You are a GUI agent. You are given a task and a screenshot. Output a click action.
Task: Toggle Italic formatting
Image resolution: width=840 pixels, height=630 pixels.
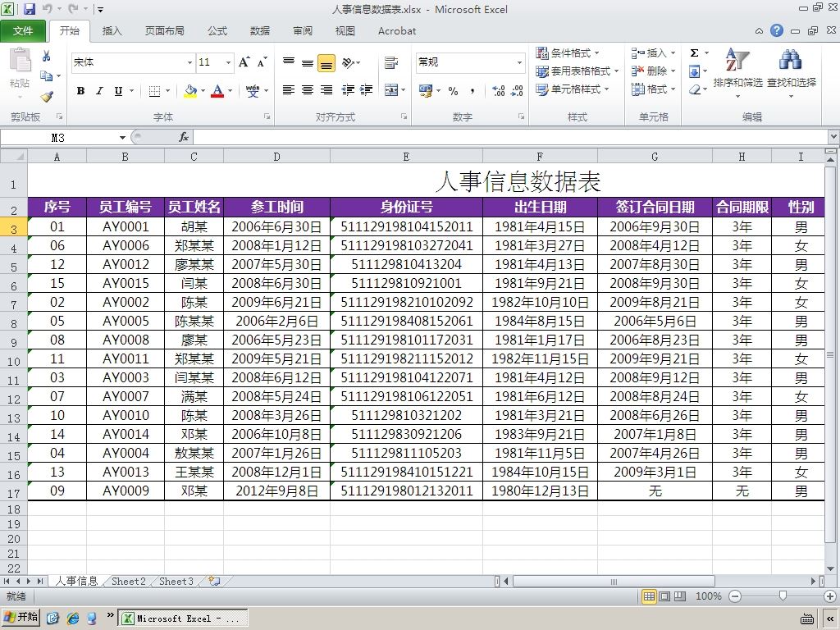point(99,90)
